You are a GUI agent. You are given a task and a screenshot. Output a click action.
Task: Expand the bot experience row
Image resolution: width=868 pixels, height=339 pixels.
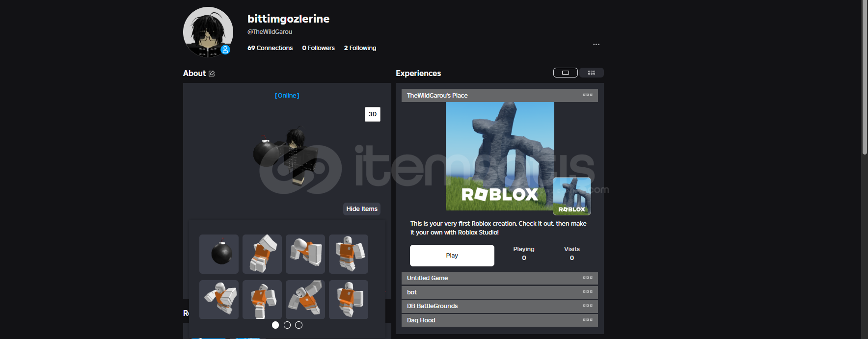click(x=500, y=292)
